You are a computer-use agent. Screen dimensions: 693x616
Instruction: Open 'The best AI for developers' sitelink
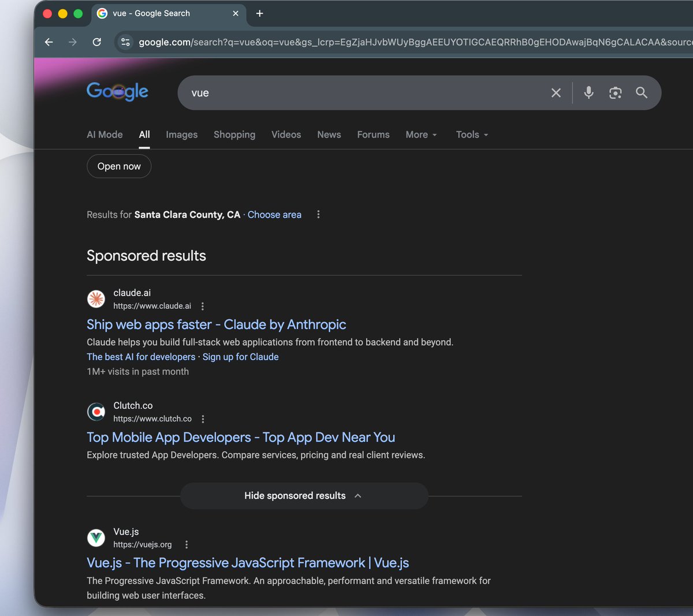(141, 357)
